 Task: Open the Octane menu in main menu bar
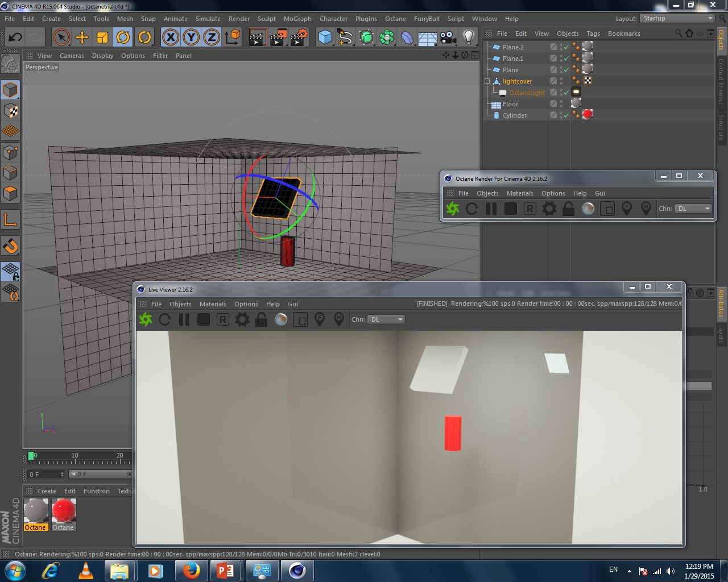(x=395, y=19)
